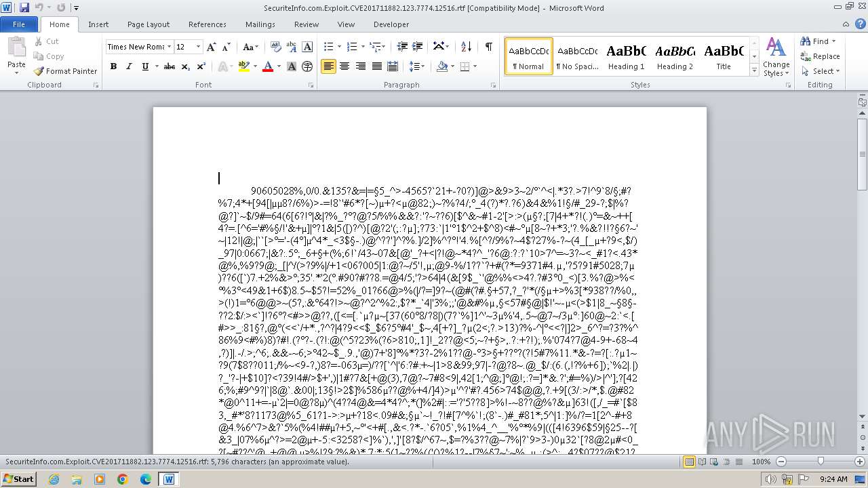Screen dimensions: 868x488
Task: Open the font name dropdown
Action: (169, 47)
